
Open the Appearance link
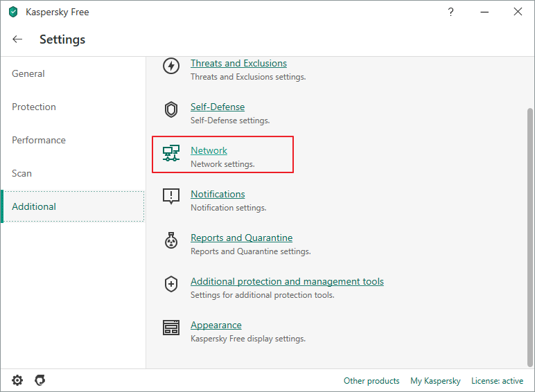[216, 326]
